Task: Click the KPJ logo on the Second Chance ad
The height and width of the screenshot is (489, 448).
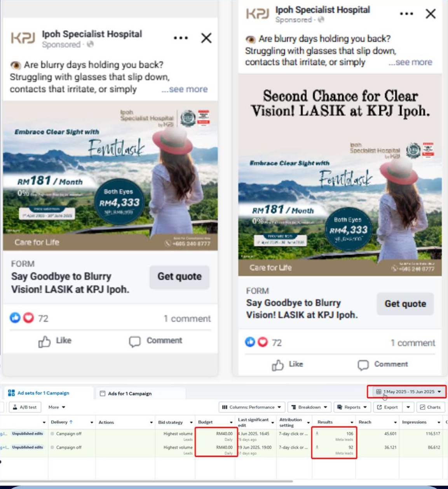Action: [258, 14]
